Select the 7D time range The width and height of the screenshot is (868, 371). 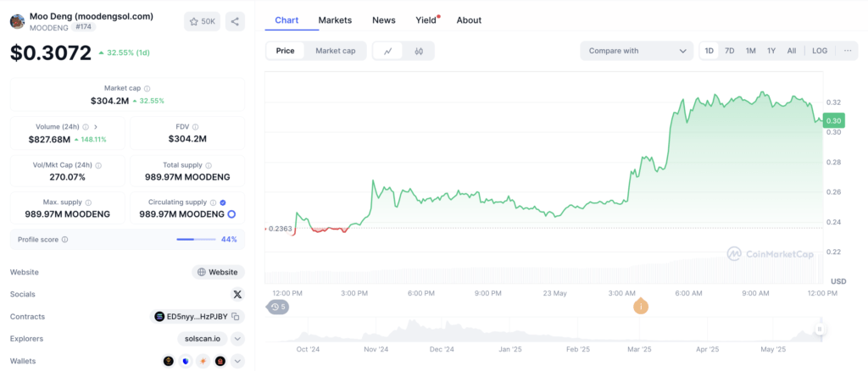click(730, 51)
